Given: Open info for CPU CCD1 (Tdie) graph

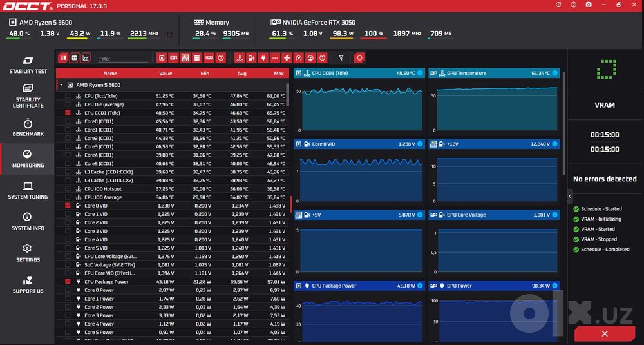Looking at the screenshot, I should pos(420,74).
